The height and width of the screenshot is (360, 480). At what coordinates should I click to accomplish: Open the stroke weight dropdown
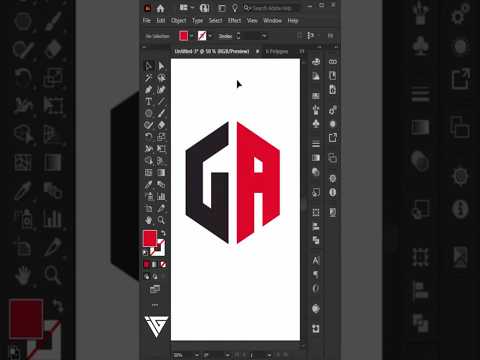[264, 36]
